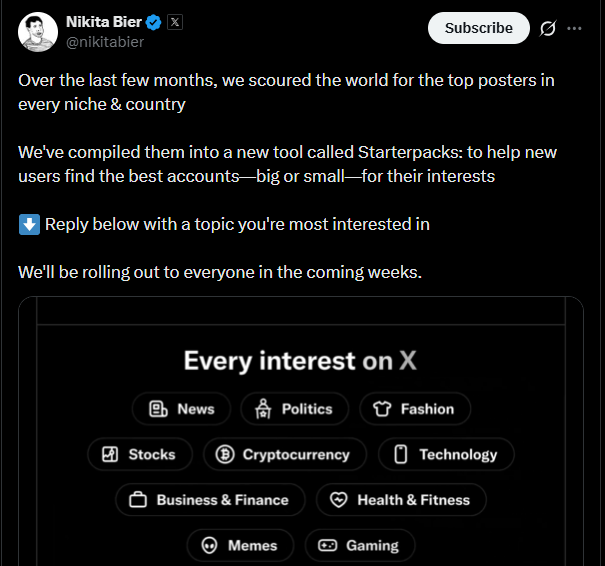Open the three-dot more options menu
605x566 pixels.
tap(574, 28)
